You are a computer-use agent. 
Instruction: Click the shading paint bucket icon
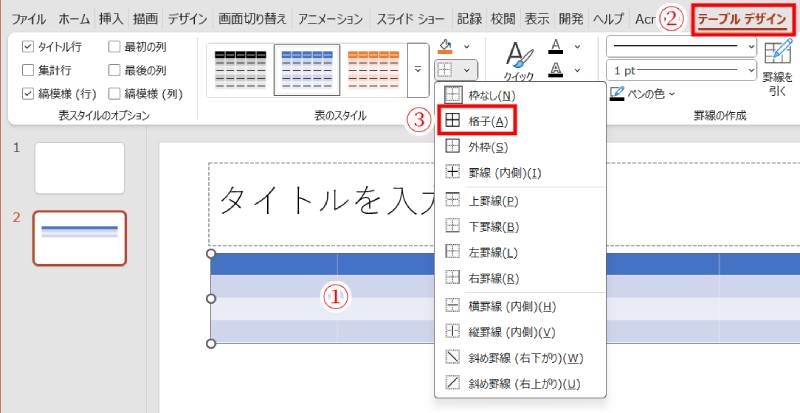coord(445,46)
